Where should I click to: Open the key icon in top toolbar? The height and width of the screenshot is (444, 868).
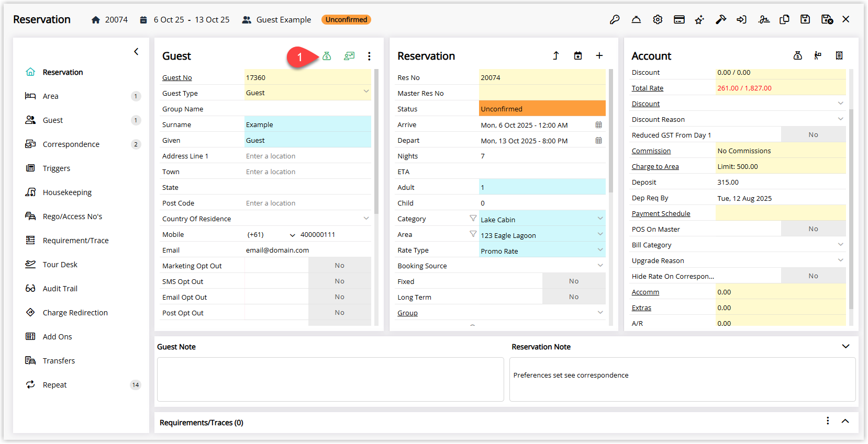615,19
